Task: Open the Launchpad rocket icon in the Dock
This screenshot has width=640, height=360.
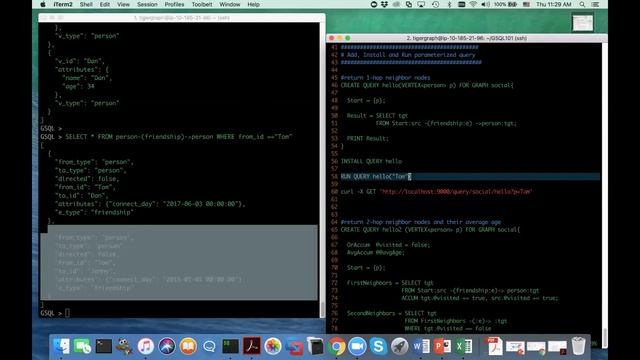Action: pos(400,347)
